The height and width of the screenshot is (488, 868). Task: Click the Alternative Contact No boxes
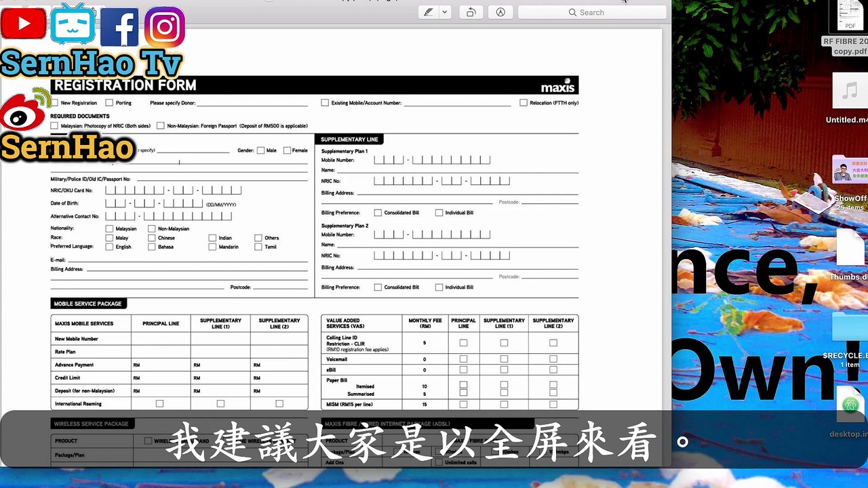(x=168, y=216)
